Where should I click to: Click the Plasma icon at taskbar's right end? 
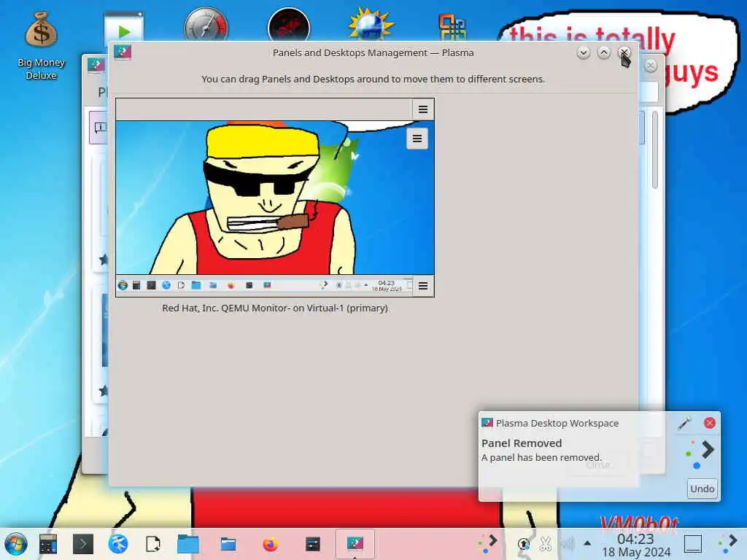(729, 544)
